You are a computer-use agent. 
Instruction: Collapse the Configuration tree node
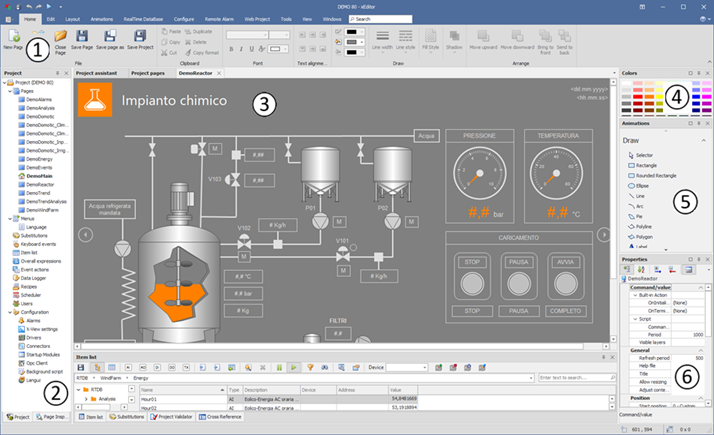pos(9,311)
